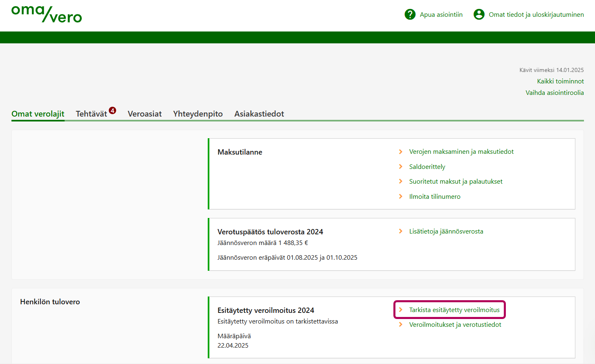
Task: View Suoritetut maksut ja palautukset
Action: pos(456,182)
